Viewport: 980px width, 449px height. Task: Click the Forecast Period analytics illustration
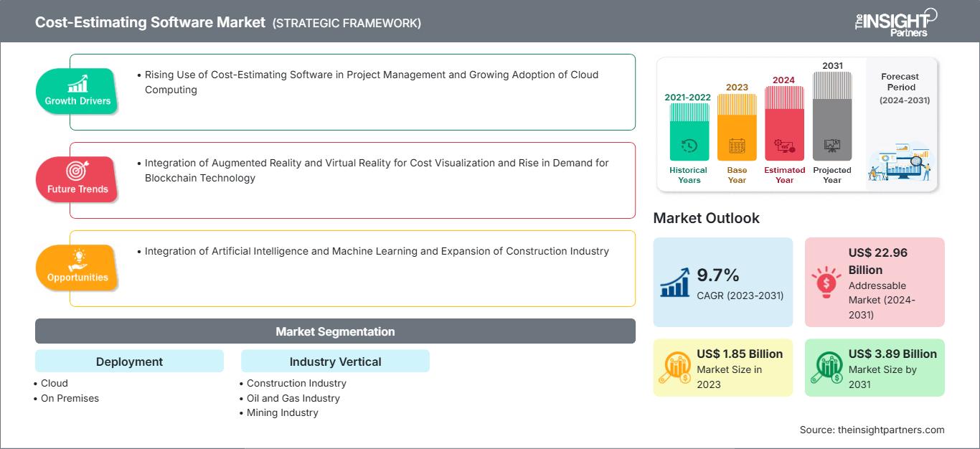pyautogui.click(x=900, y=164)
